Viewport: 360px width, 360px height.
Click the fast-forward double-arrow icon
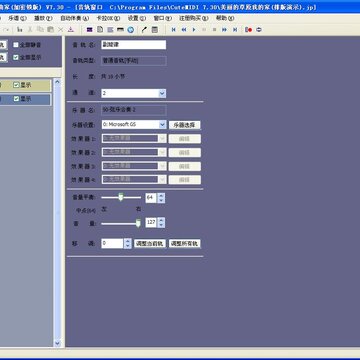pos(224,30)
